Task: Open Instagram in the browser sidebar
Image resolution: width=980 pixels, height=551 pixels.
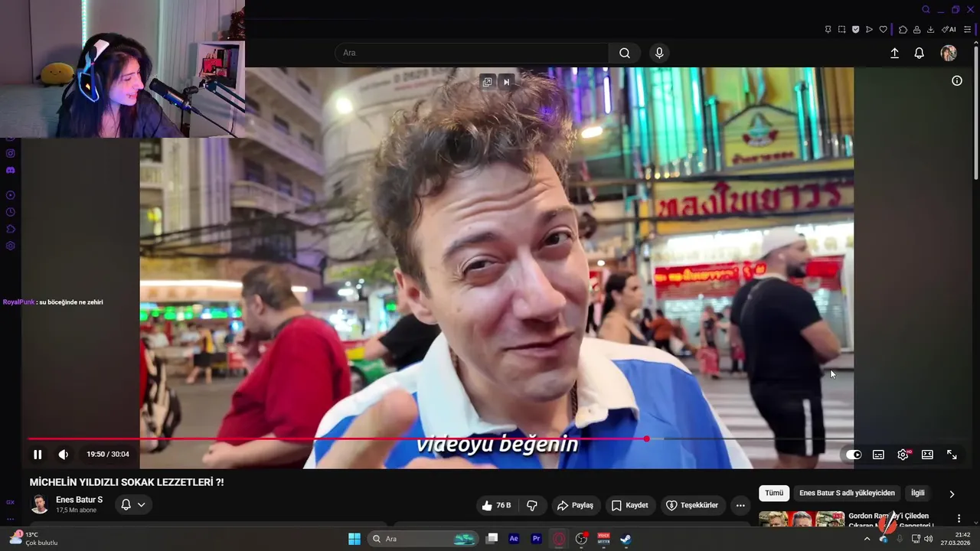Action: tap(11, 153)
